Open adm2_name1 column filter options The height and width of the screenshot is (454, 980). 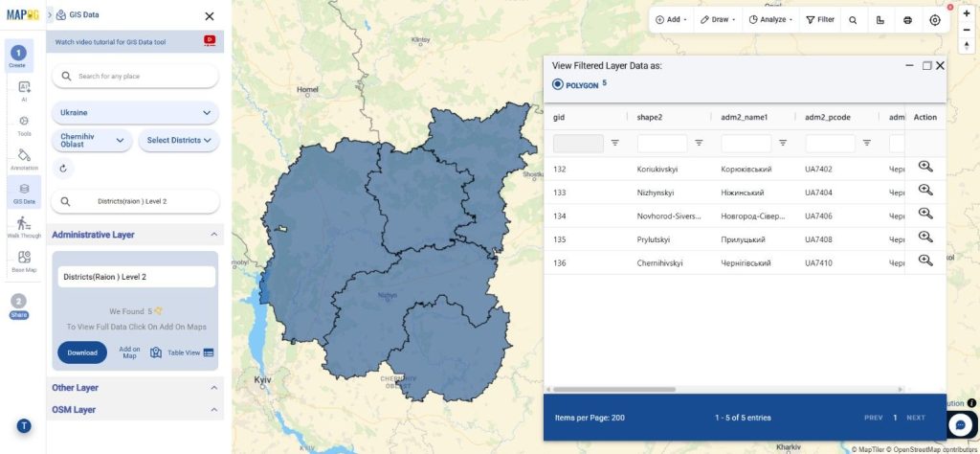pyautogui.click(x=783, y=144)
